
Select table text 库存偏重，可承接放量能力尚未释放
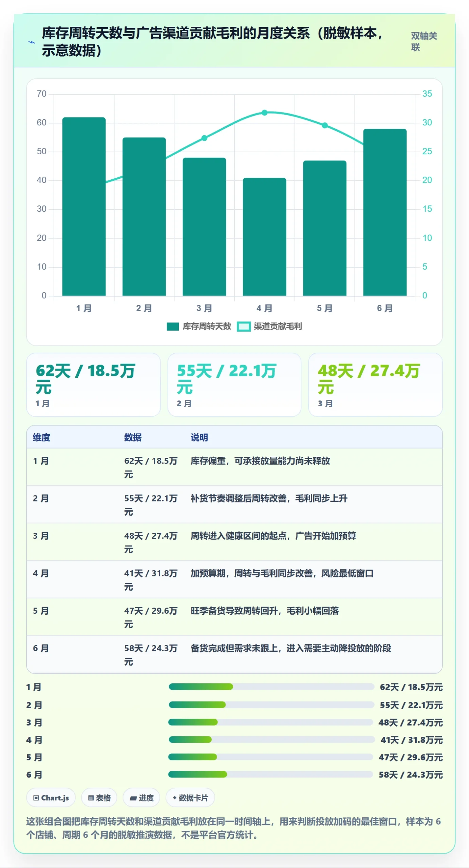click(x=260, y=461)
